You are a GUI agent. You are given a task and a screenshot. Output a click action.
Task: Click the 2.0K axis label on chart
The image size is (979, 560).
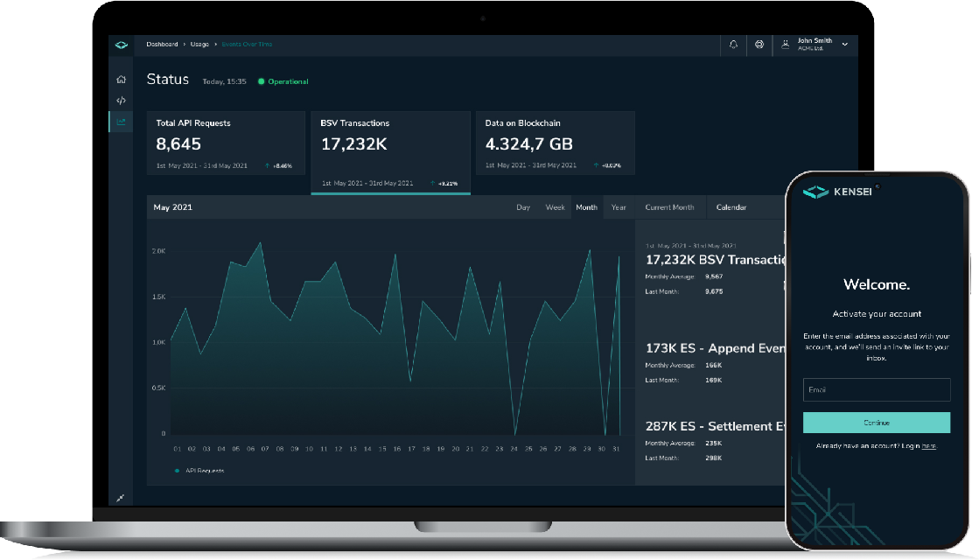tap(158, 251)
